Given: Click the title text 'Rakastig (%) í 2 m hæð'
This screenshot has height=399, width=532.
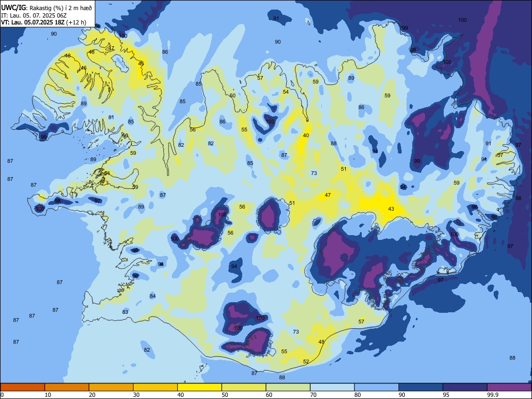Looking at the screenshot, I should click(61, 8).
